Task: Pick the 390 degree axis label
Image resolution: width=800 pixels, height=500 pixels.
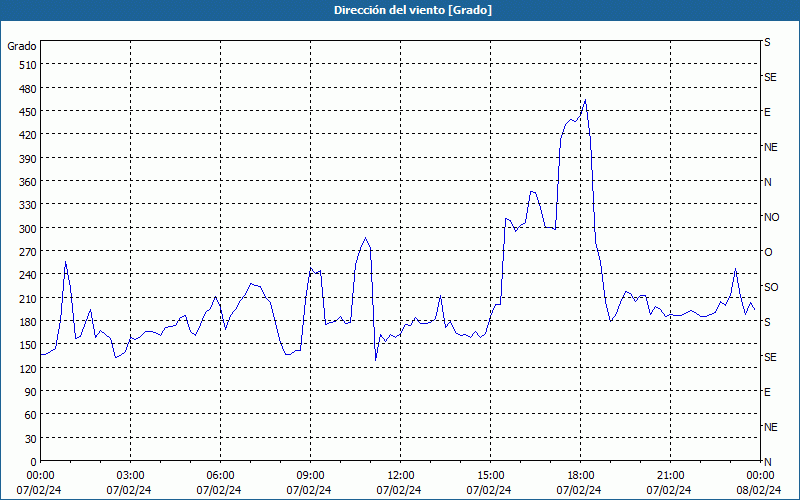Action: tap(29, 158)
